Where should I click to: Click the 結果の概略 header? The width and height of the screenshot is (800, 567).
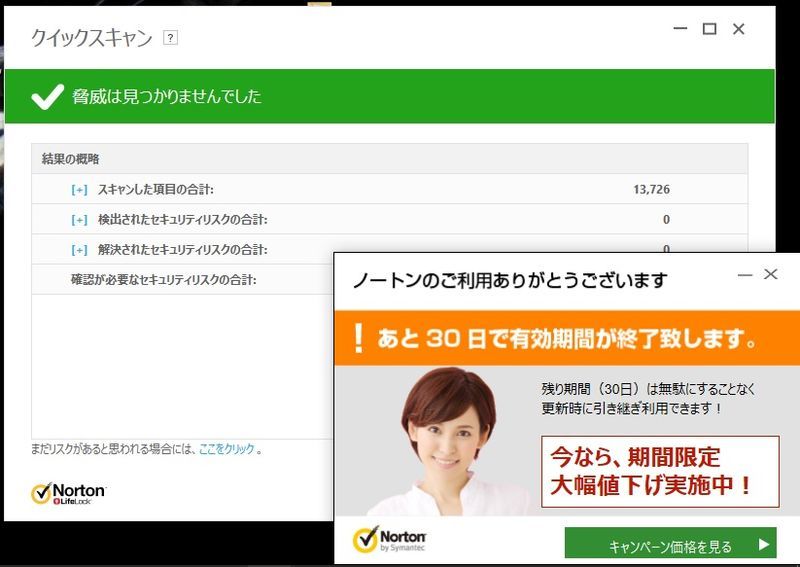coord(390,159)
